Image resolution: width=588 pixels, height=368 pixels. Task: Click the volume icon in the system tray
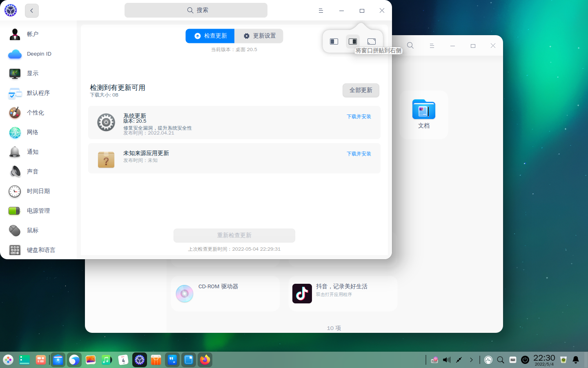446,360
